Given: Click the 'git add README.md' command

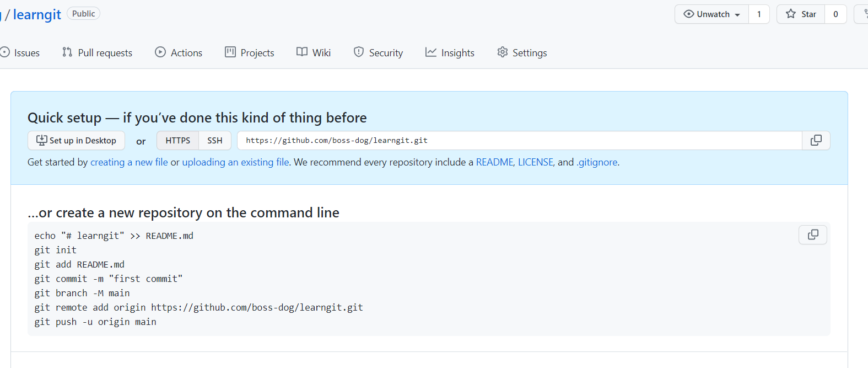Looking at the screenshot, I should [x=79, y=264].
